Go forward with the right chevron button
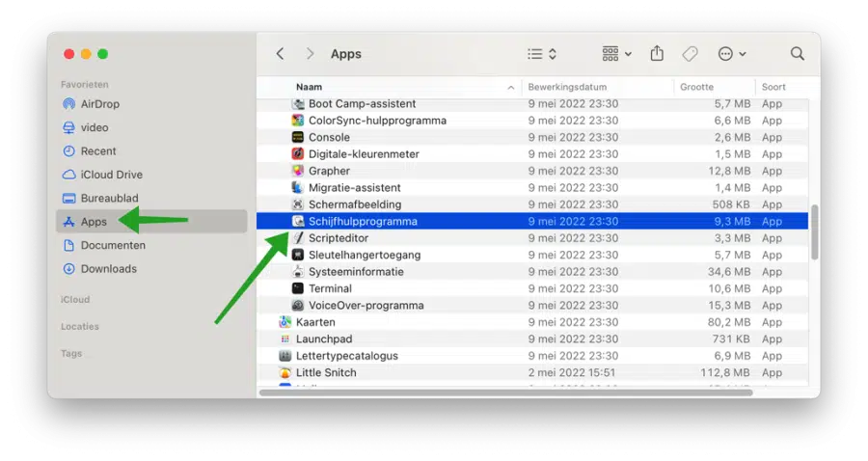This screenshot has width=868, height=461. (310, 54)
